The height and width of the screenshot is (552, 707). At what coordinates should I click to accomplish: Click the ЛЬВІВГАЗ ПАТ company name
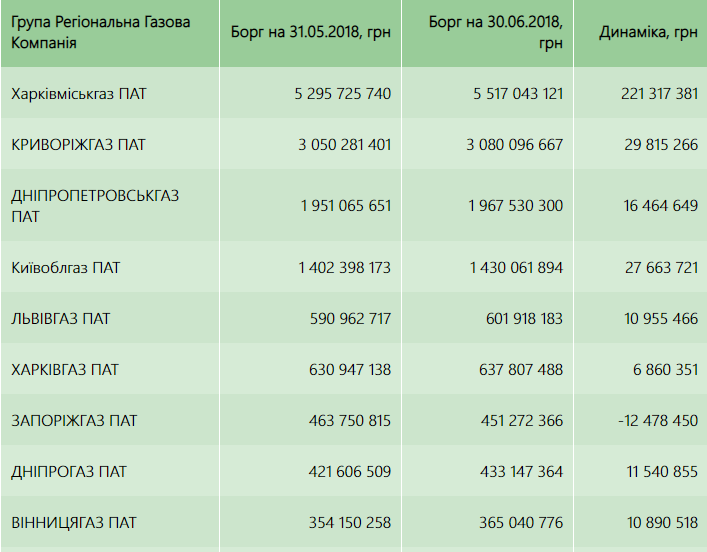(60, 319)
